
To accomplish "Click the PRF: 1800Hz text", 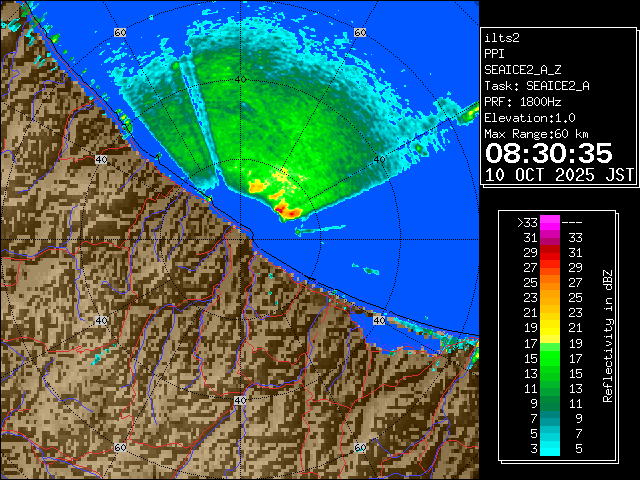I will click(x=525, y=101).
